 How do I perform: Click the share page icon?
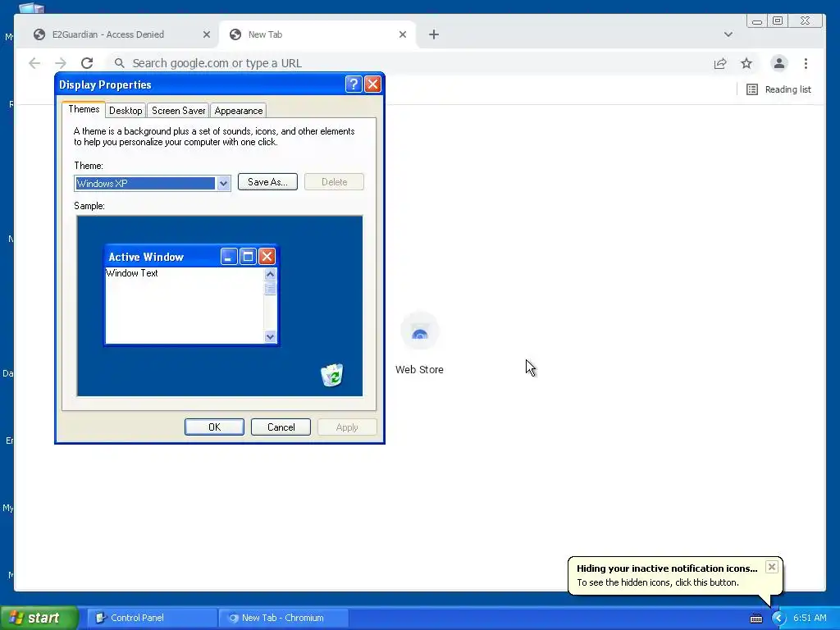(720, 63)
